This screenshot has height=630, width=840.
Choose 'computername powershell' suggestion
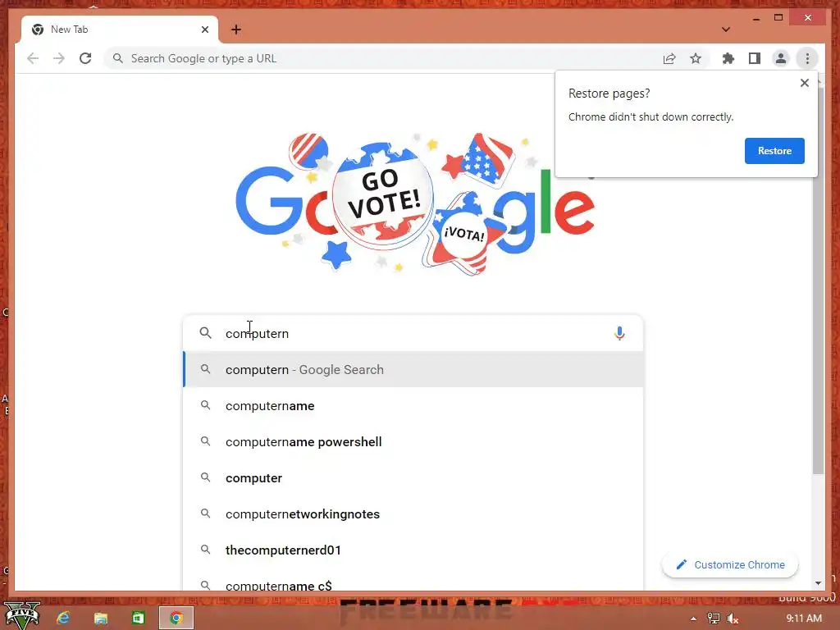pos(413,441)
